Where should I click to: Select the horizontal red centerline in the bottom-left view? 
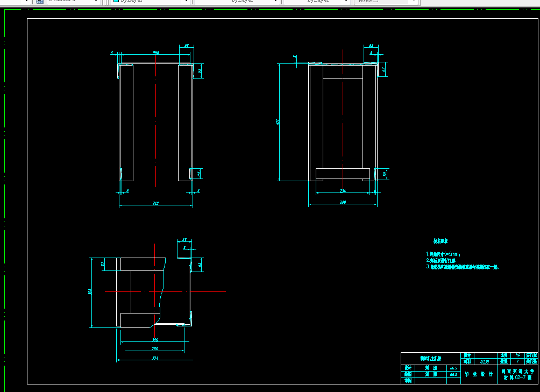coord(165,291)
